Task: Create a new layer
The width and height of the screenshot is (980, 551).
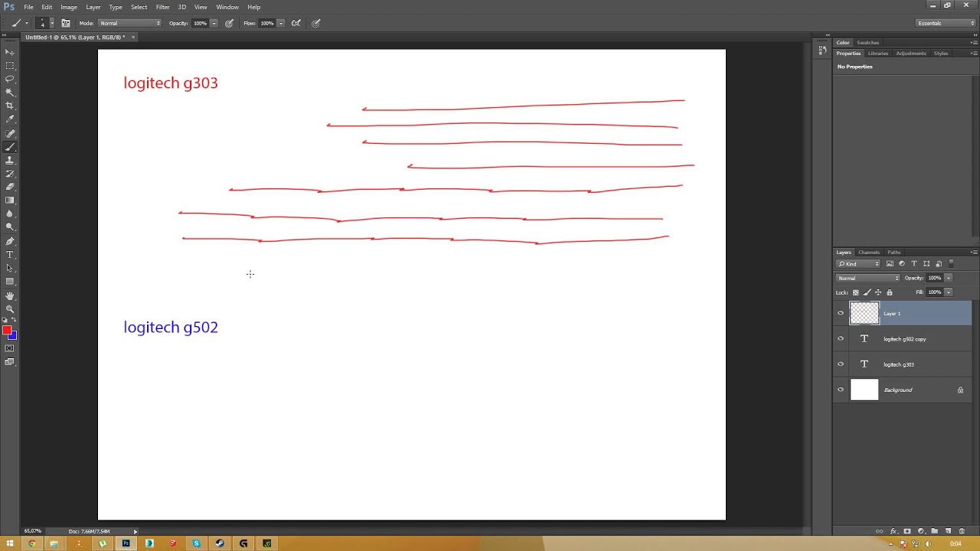Action: (948, 531)
